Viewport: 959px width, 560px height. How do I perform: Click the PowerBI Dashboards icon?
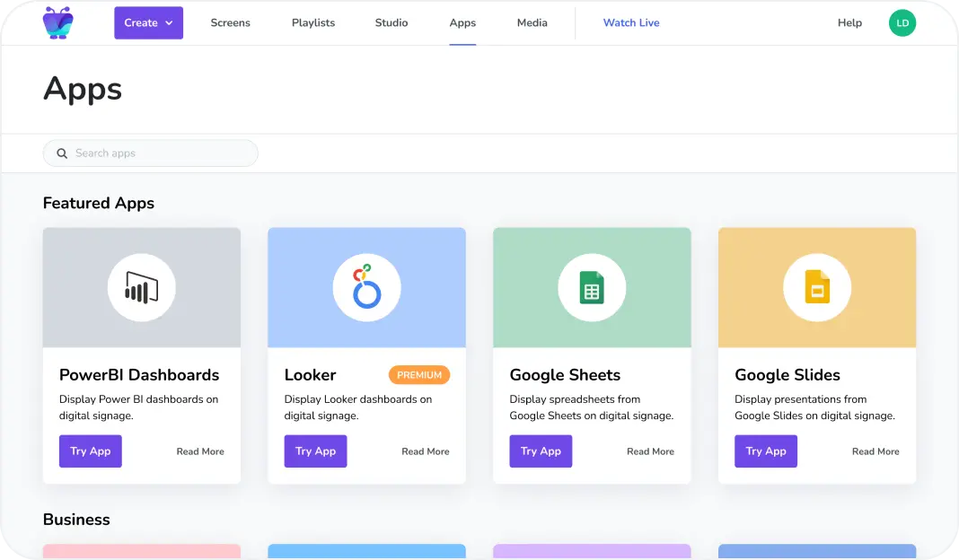[142, 287]
